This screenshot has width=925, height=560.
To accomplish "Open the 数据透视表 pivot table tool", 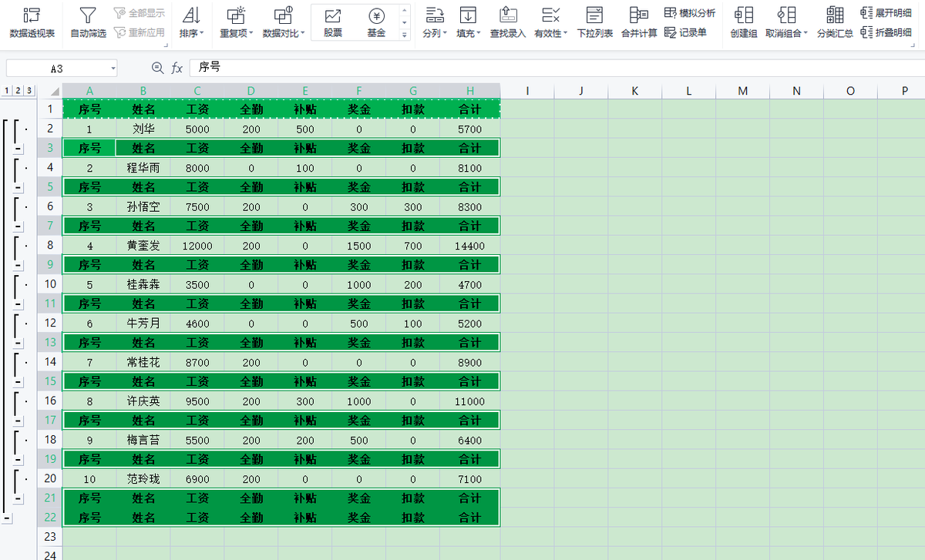I will pyautogui.click(x=32, y=23).
